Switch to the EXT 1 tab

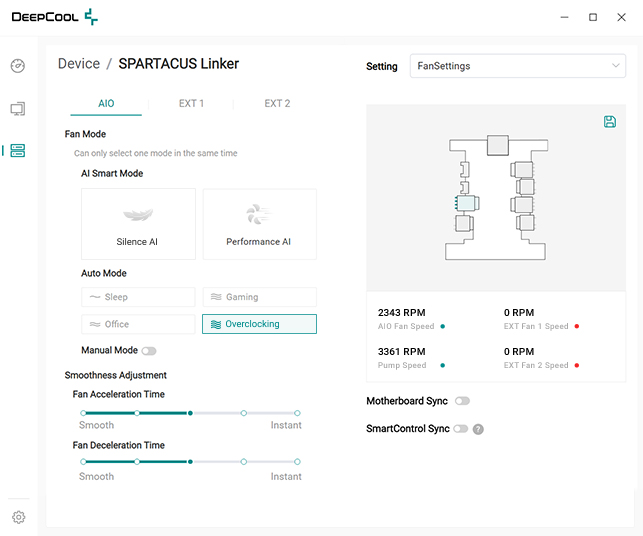[191, 103]
